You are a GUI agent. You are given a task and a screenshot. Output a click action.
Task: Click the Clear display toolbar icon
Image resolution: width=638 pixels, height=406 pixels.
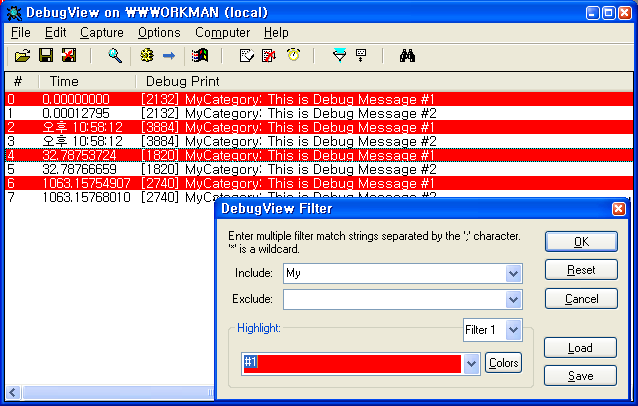click(x=247, y=55)
